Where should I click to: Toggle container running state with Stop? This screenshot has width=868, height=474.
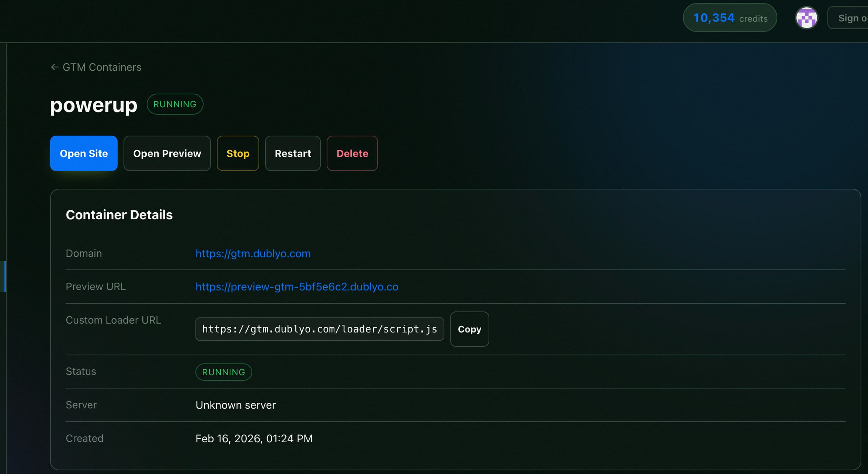tap(238, 153)
